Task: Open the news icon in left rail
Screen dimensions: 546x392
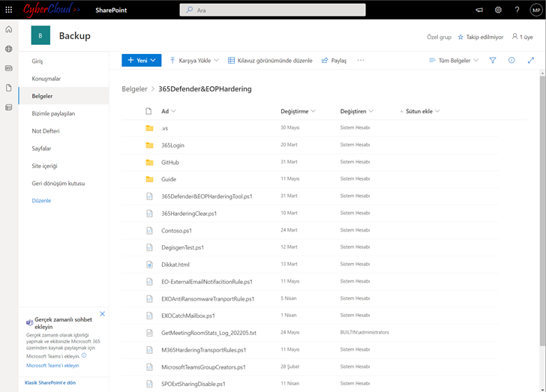Action: tap(9, 68)
